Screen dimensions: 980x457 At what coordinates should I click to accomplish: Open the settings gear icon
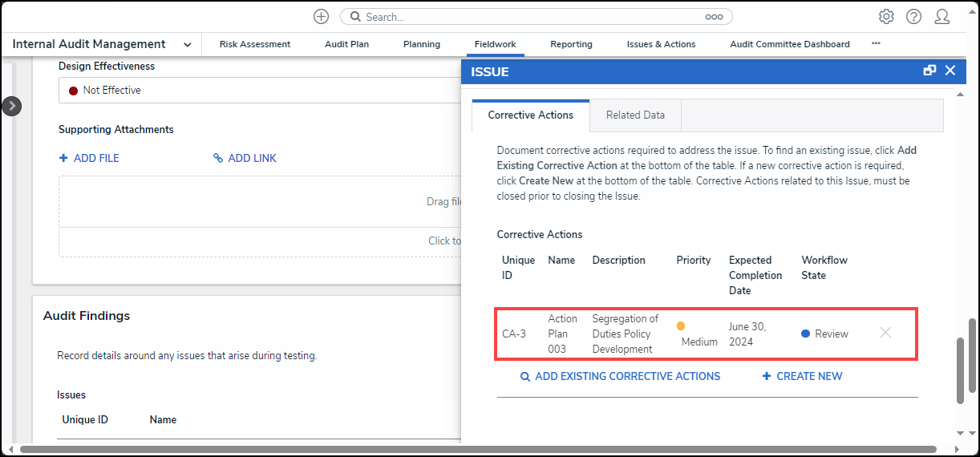pos(886,17)
